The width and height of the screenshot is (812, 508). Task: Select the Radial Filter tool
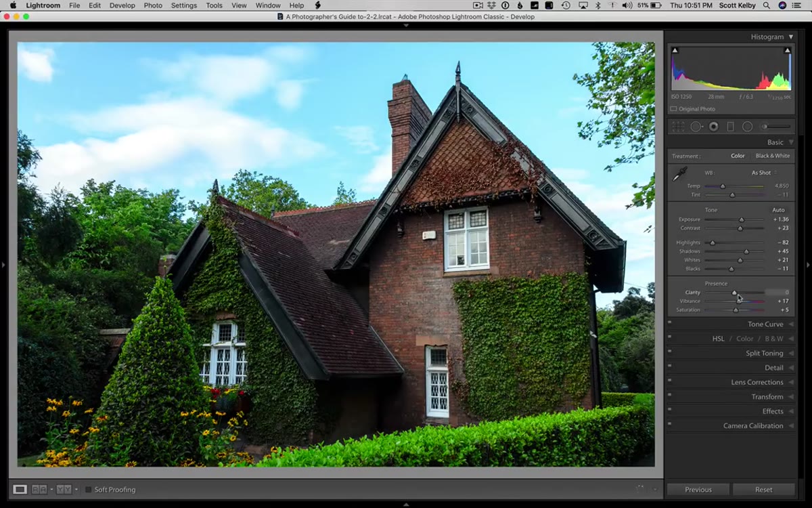[748, 127]
